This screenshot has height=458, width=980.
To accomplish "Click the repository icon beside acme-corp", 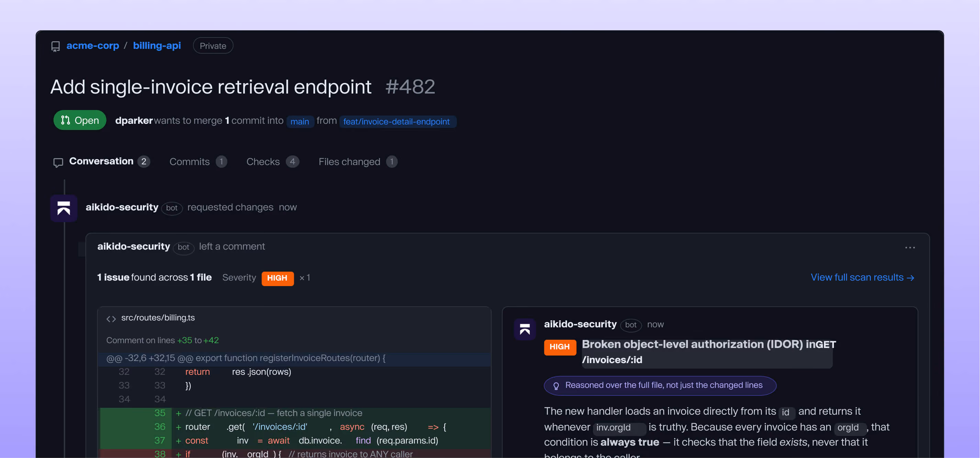I will (56, 46).
